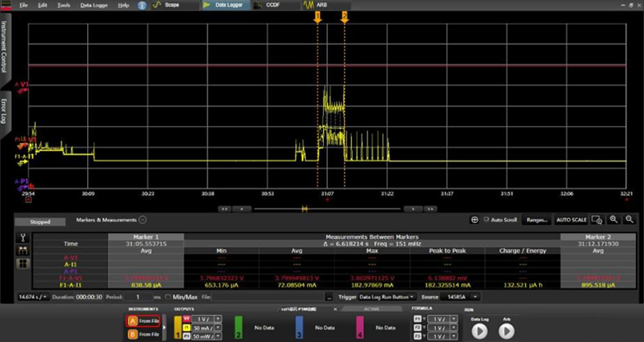This screenshot has height=342, width=644.
Task: Click the Ranges... button
Action: point(537,219)
